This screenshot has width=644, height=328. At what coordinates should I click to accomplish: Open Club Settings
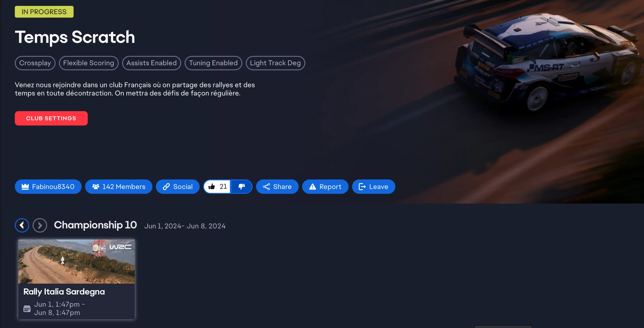click(51, 118)
